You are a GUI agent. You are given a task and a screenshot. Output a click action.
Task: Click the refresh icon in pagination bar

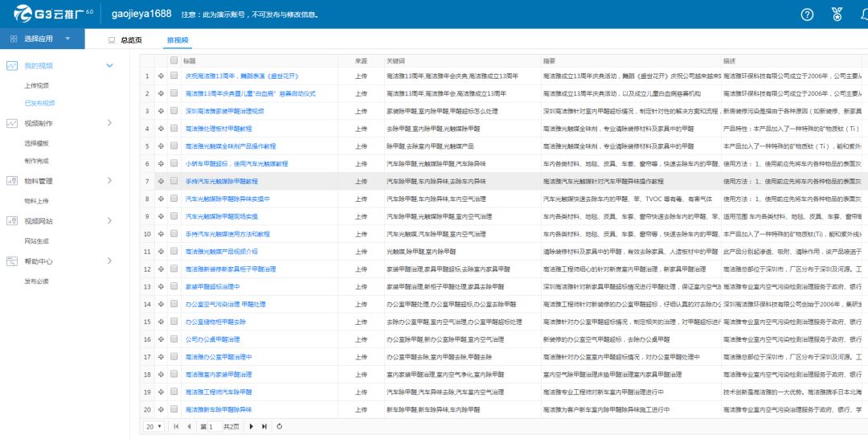click(279, 426)
